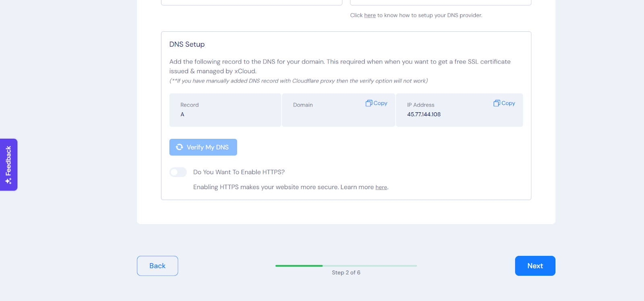644x301 pixels.
Task: Click the IP Address field label
Action: click(421, 105)
